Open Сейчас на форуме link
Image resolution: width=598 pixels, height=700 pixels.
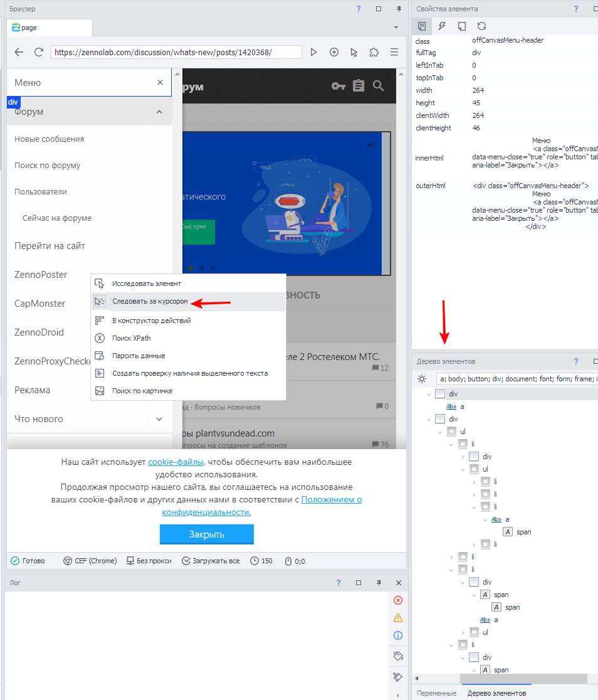[57, 218]
